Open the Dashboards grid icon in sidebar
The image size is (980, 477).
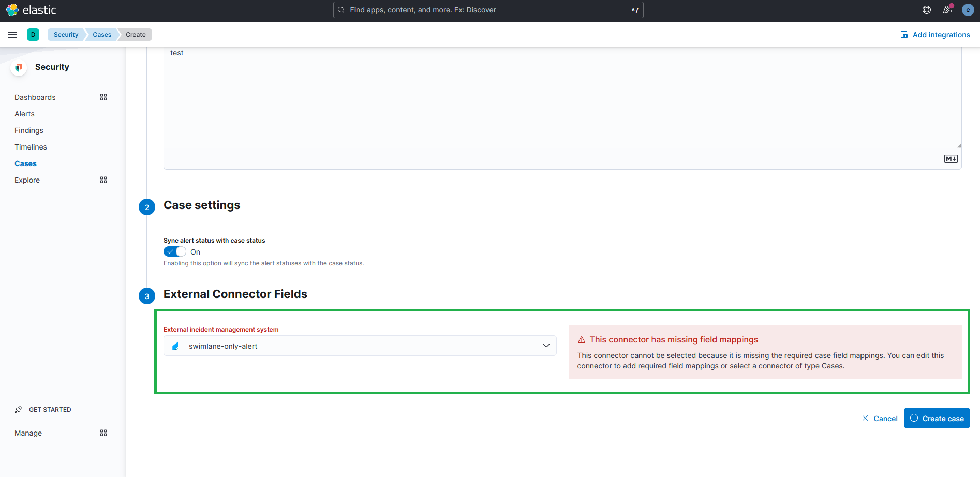click(x=103, y=97)
